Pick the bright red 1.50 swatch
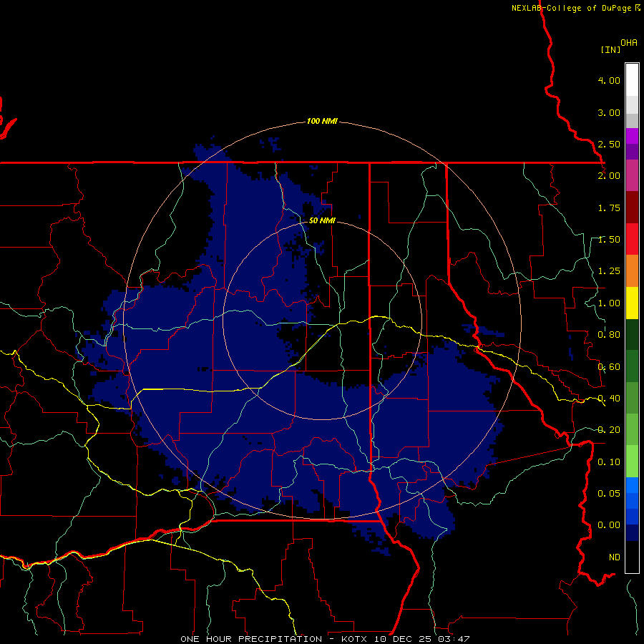Image resolution: width=644 pixels, height=644 pixels. pyautogui.click(x=632, y=239)
